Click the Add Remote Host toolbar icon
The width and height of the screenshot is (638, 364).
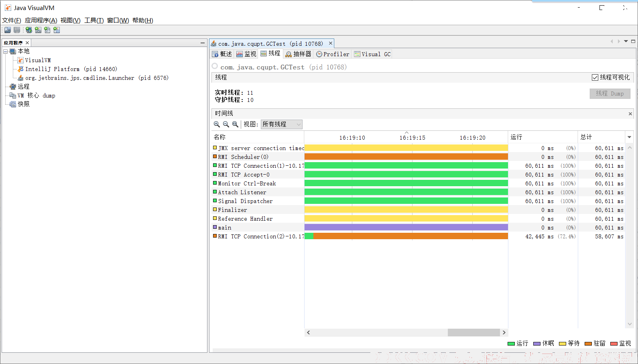coord(29,30)
